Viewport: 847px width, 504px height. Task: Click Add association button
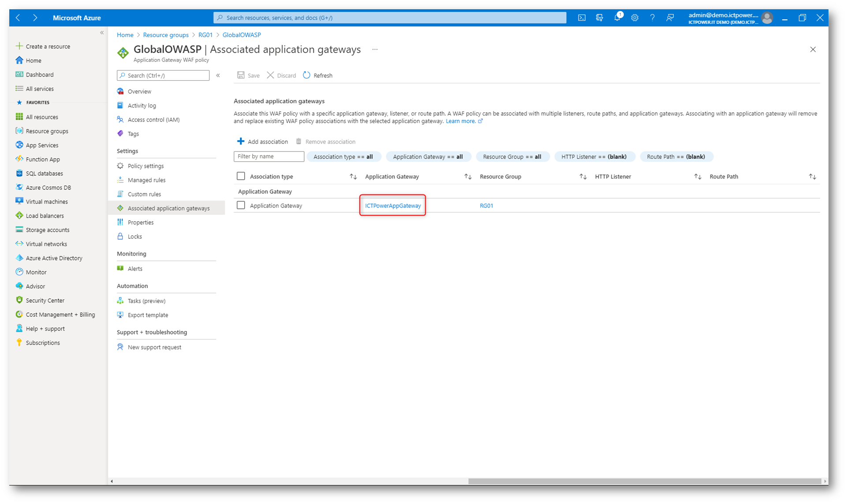(263, 141)
